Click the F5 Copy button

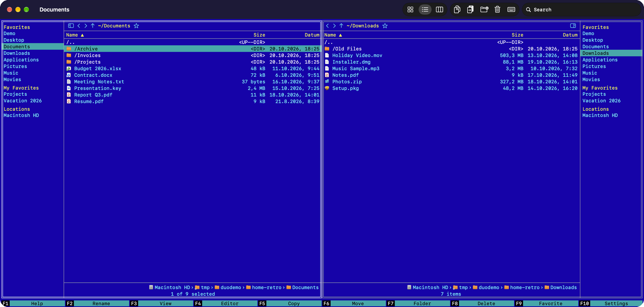[290, 303]
